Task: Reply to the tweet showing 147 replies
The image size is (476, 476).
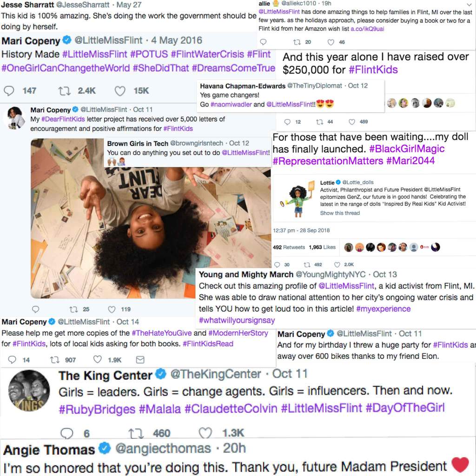Action: click(x=9, y=91)
